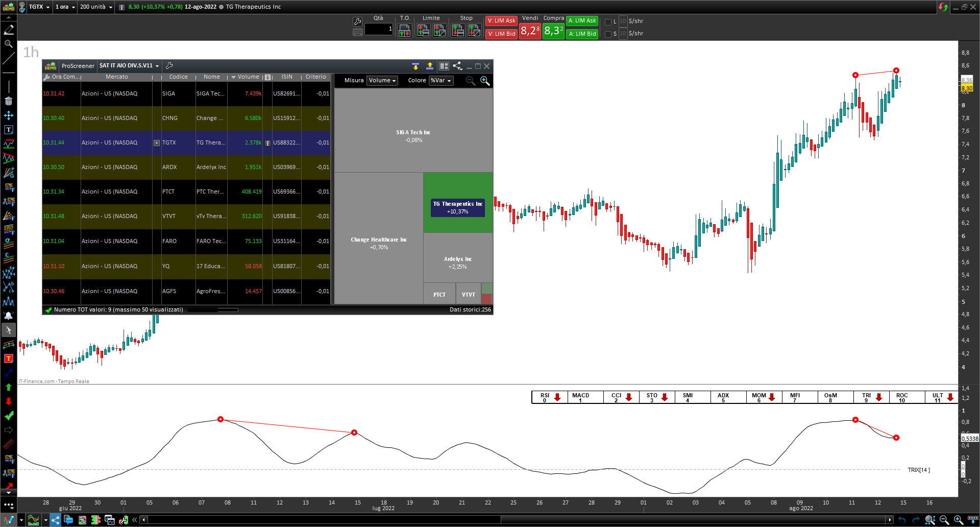
Task: Select the magnifier zoom tool
Action: pyautogui.click(x=9, y=44)
